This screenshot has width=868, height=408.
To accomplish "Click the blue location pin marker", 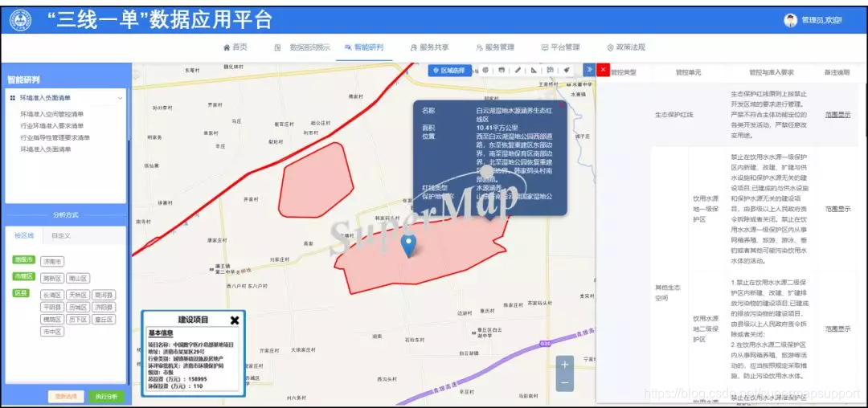I will tap(408, 246).
